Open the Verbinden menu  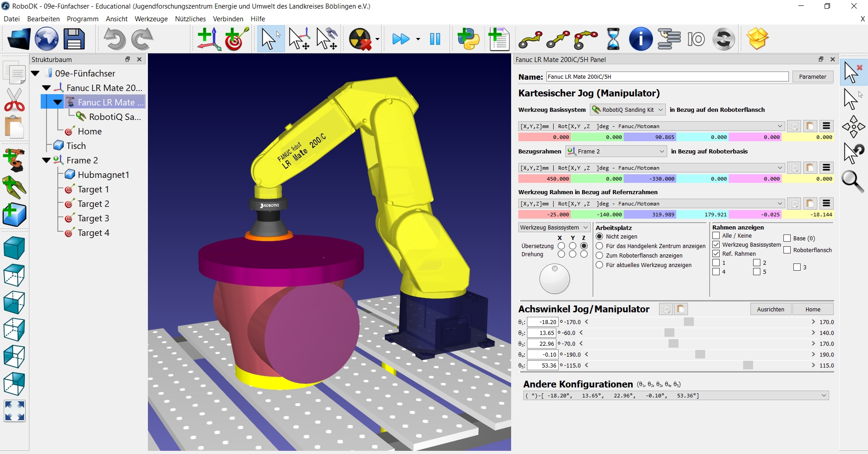[228, 19]
